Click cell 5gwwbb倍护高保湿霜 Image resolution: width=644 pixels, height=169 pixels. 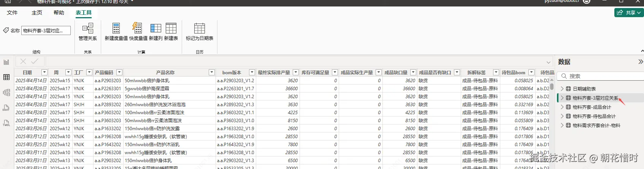[170, 88]
